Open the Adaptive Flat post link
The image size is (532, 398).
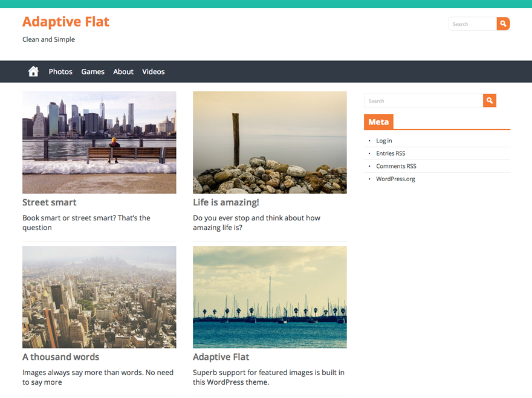point(221,357)
